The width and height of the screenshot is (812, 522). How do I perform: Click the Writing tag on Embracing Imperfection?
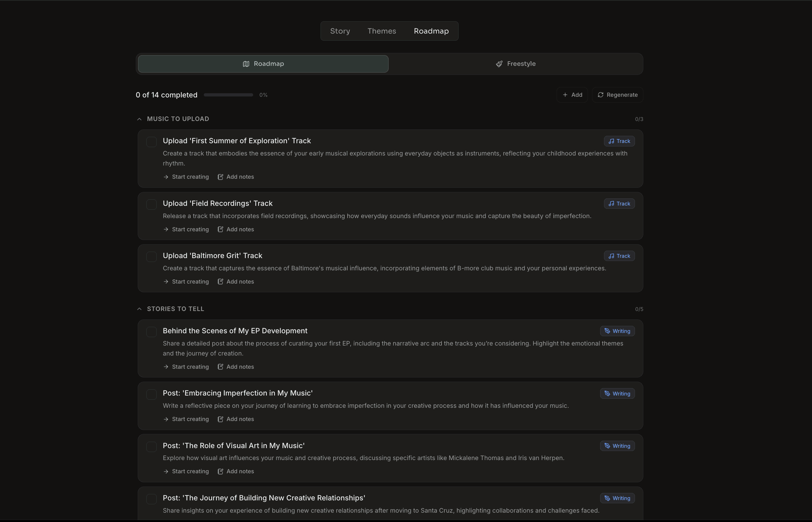coord(617,394)
